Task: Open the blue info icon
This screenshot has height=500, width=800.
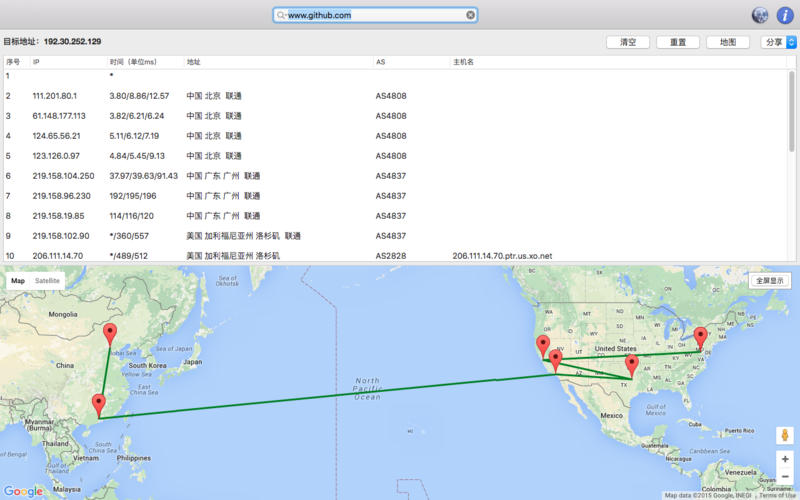Action: [782, 15]
